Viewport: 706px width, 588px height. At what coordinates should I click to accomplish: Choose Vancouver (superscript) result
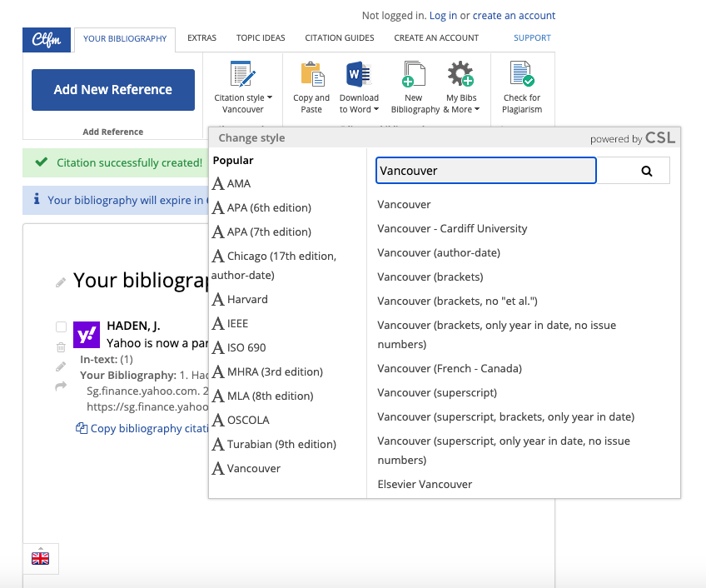[437, 393]
